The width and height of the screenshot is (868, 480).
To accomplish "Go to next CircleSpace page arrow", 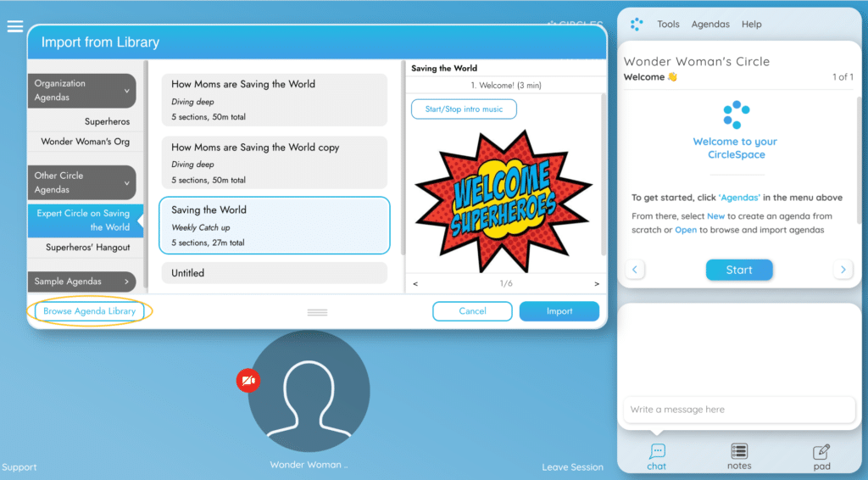I will click(x=843, y=270).
